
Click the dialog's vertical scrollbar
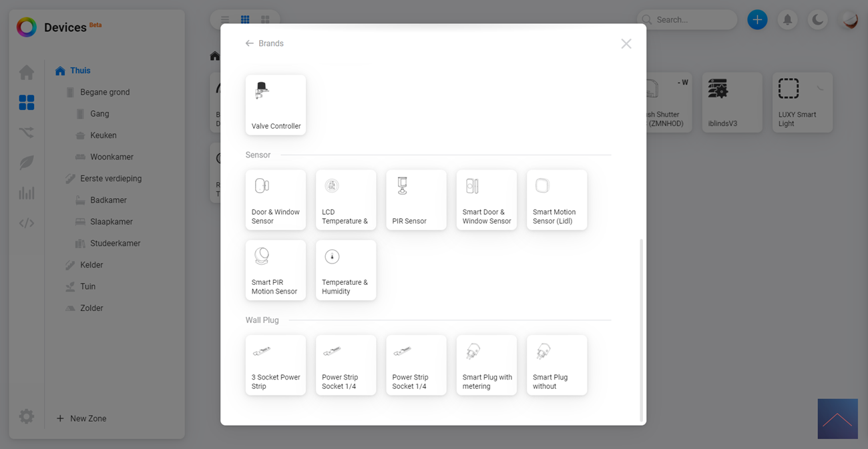[x=642, y=330]
